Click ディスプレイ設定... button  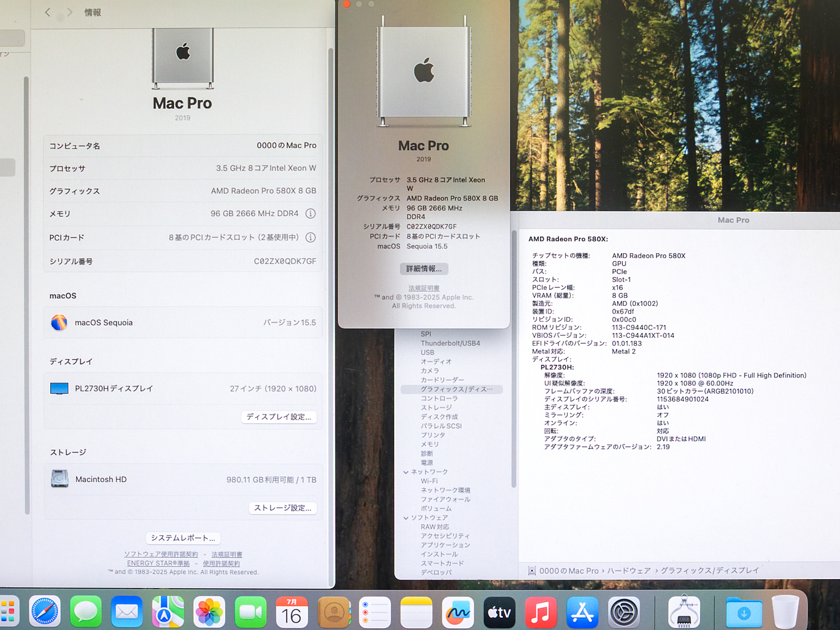[x=279, y=417]
